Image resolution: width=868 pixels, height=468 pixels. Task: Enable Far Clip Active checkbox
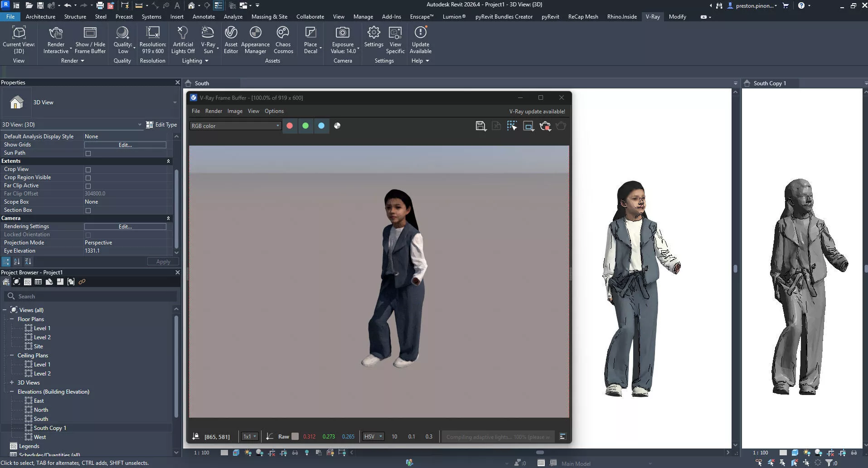pos(88,186)
